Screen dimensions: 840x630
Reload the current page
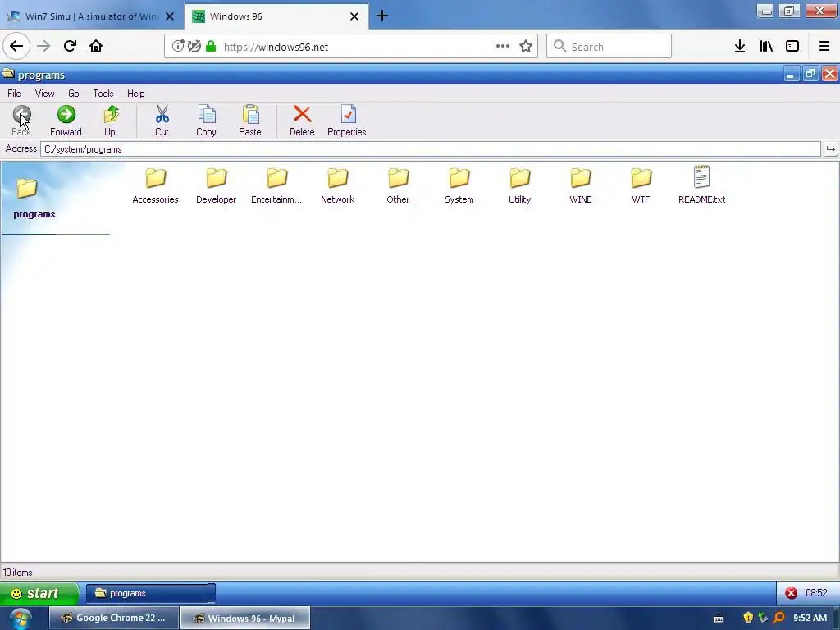point(71,46)
